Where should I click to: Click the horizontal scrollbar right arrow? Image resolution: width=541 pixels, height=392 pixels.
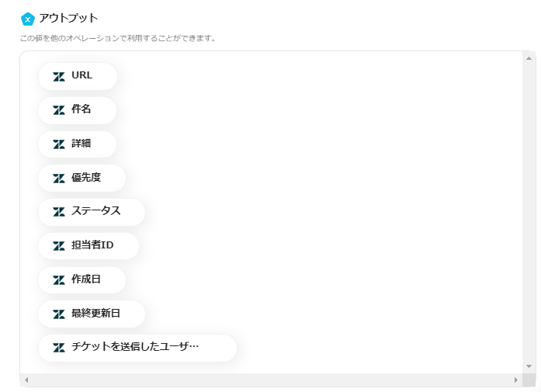[x=515, y=380]
